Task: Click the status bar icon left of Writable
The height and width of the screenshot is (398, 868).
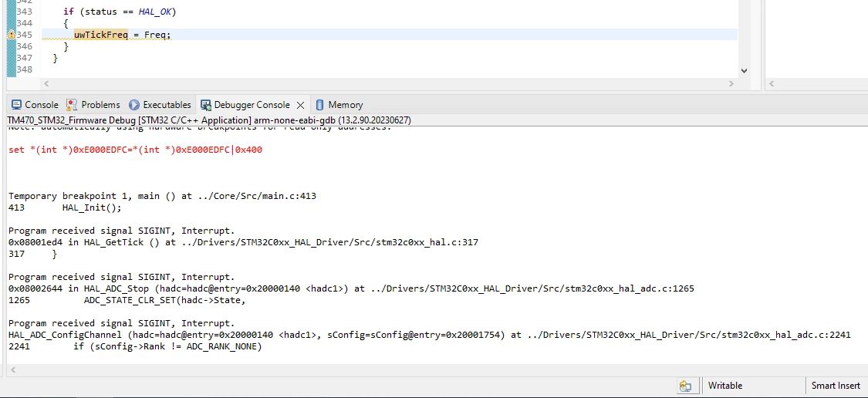Action: [x=685, y=386]
